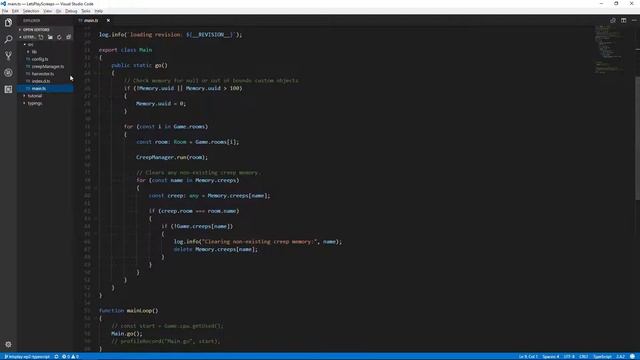This screenshot has height=360, width=640.
Task: Click the Visual Studio Code window logo icon
Action: 3,4
